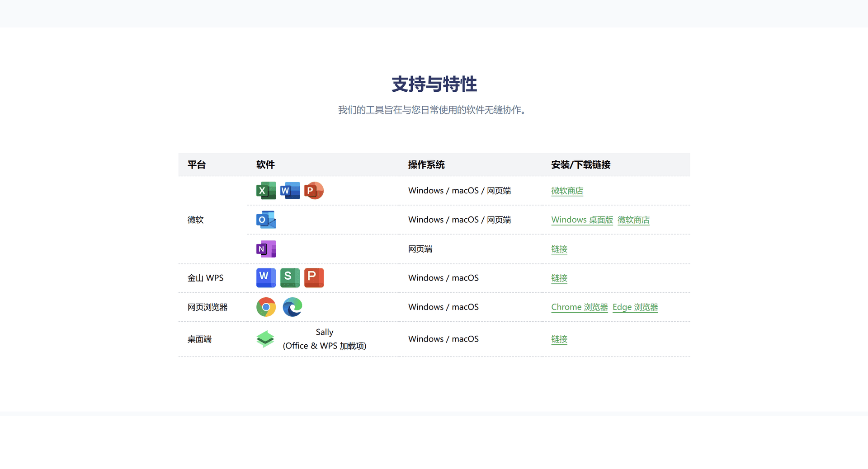Click the 操作系统 column header
This screenshot has width=868, height=469.
426,165
